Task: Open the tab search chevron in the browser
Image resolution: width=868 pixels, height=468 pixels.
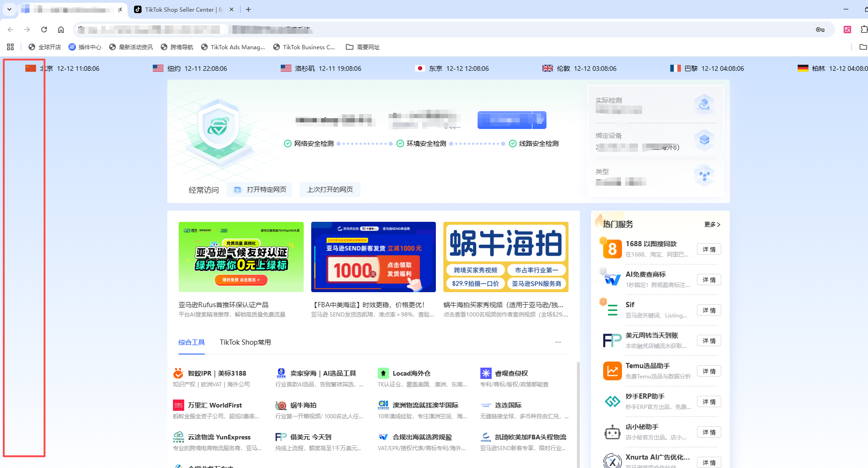Action: click(x=9, y=9)
